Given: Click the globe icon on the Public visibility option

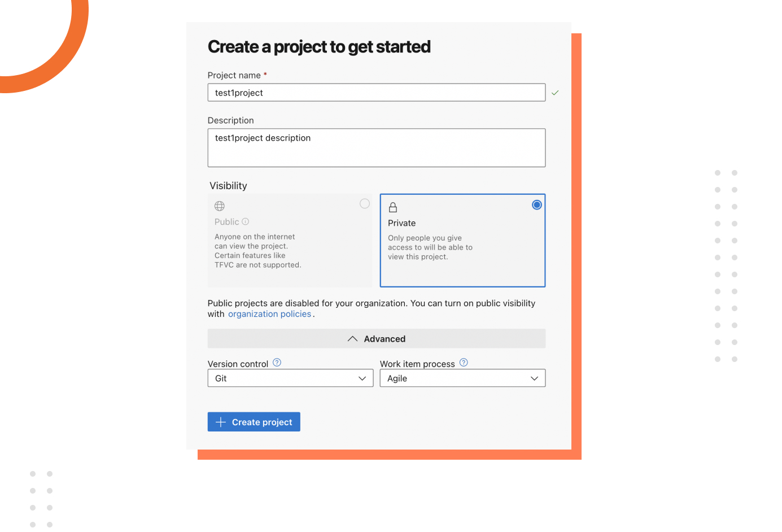Looking at the screenshot, I should click(x=219, y=206).
